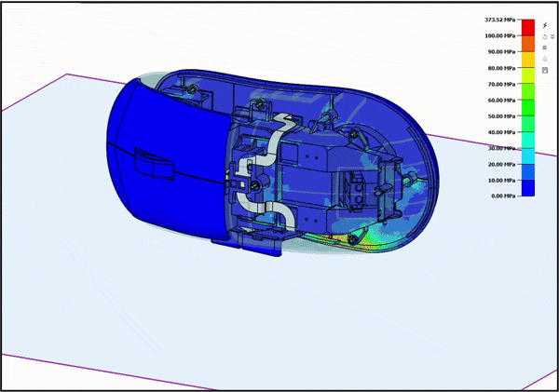Pick the orange 90–100 MPa legend band
559x392 pixels.
[527, 44]
